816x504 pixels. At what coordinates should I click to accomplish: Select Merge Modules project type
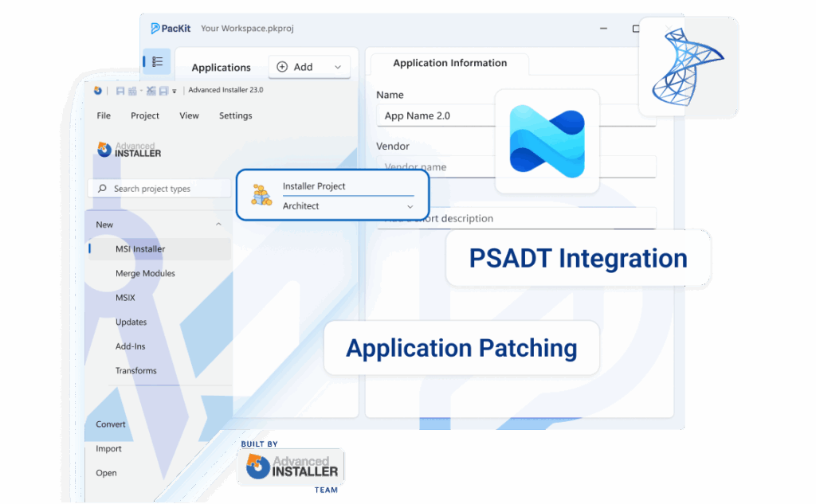[145, 273]
